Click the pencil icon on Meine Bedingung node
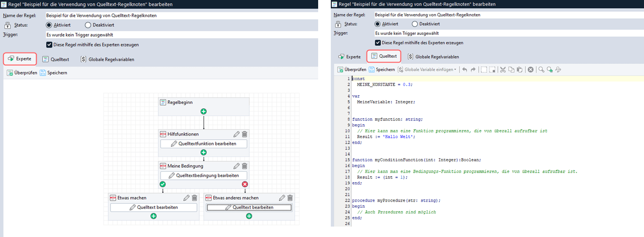 point(236,166)
